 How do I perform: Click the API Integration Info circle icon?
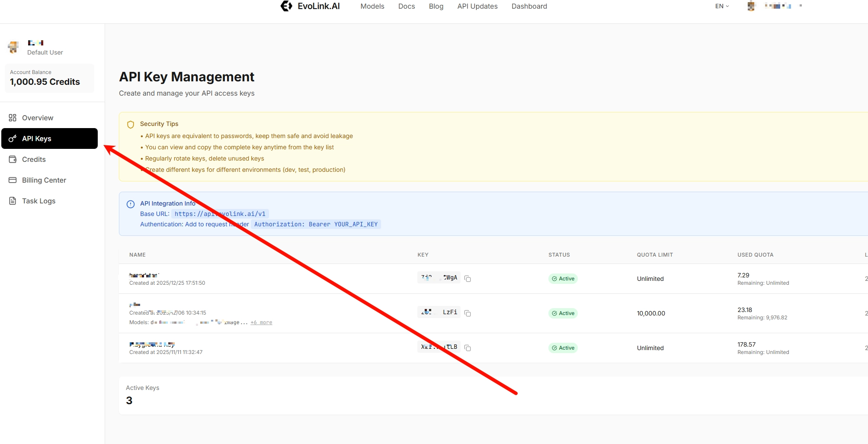[131, 204]
